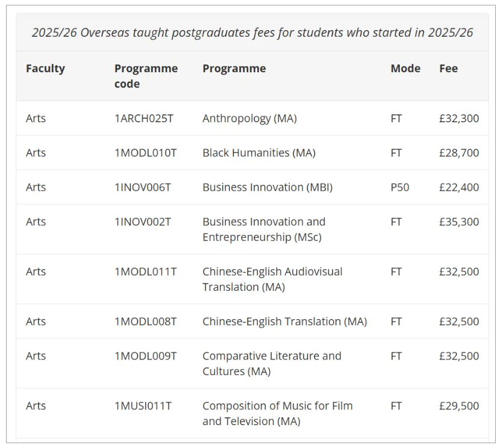Click the Faculty column header
Viewport: 503px width, 448px height.
(x=45, y=69)
